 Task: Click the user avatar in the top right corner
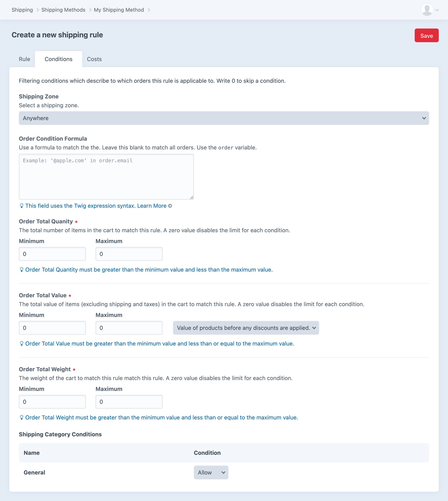click(427, 10)
